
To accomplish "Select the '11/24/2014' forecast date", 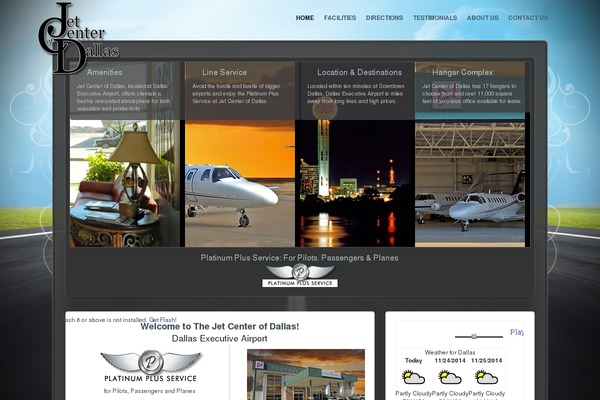I will 450,361.
